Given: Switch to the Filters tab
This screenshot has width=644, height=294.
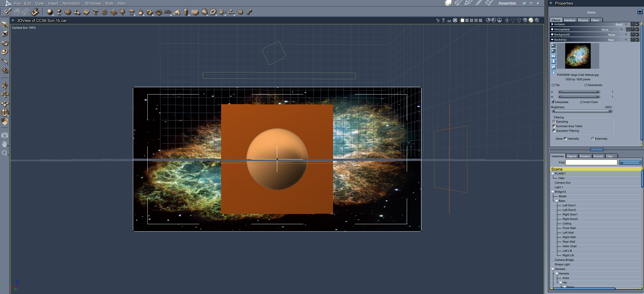Looking at the screenshot, I should click(x=595, y=20).
